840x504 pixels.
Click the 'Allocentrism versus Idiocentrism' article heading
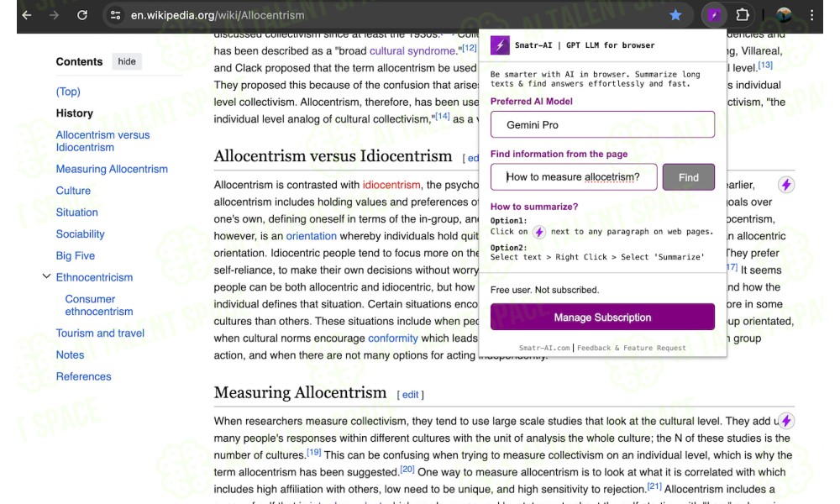pyautogui.click(x=333, y=156)
